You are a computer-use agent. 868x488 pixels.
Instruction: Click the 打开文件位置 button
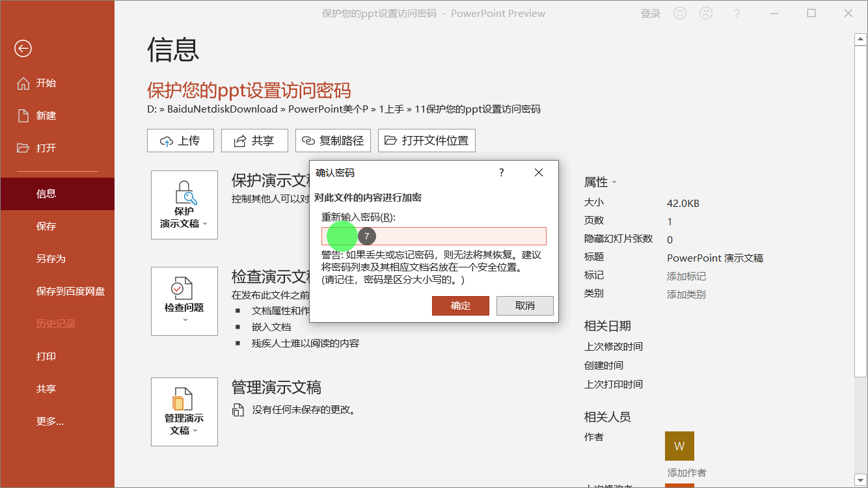click(427, 141)
